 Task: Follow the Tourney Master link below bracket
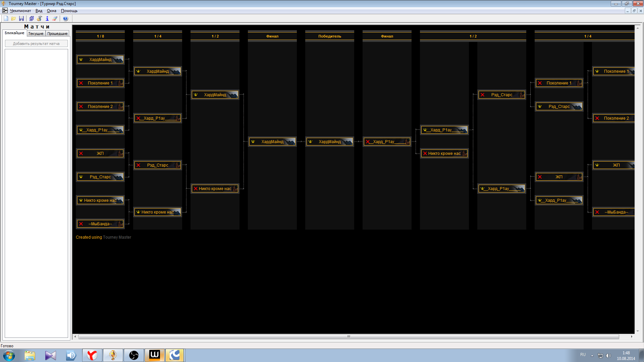pyautogui.click(x=117, y=237)
